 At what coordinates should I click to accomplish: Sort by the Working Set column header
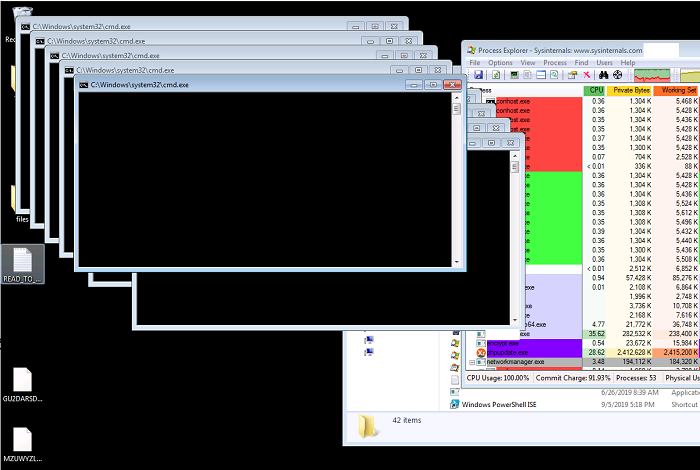click(x=683, y=90)
